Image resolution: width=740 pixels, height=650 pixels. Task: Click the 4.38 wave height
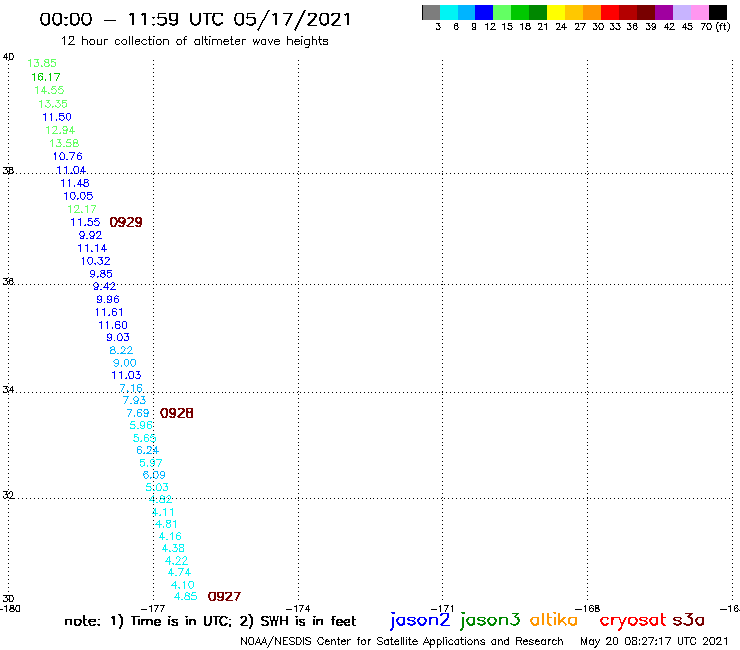tap(173, 548)
